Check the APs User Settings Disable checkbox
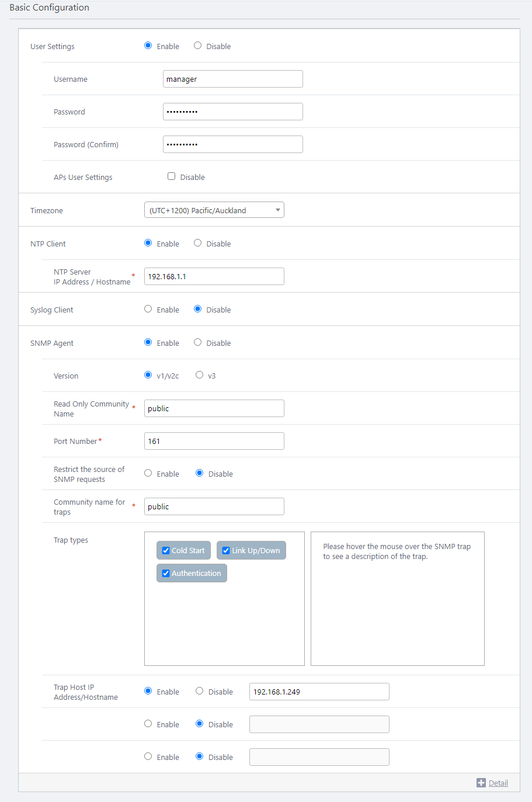 click(172, 176)
